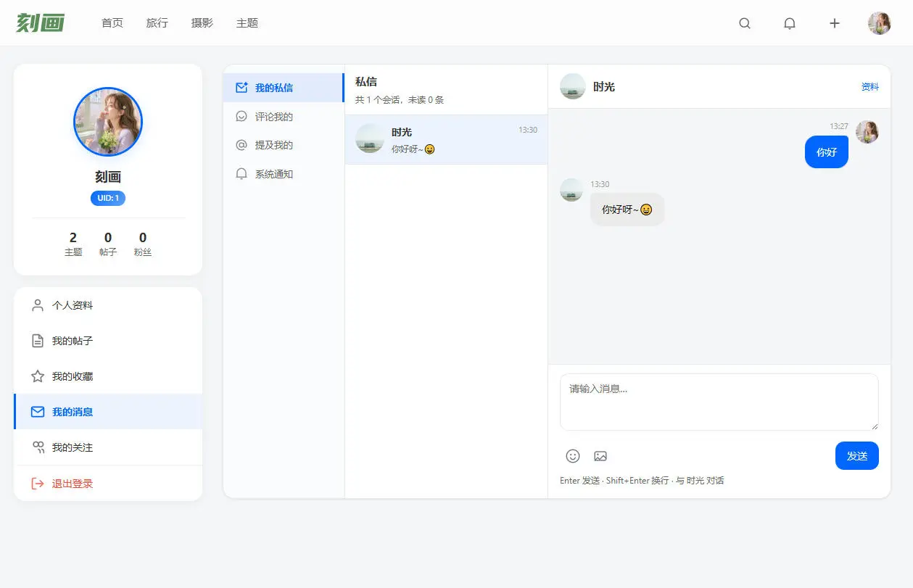This screenshot has height=588, width=913.
Task: Click the mail icon beside 我的私信
Action: 242,88
